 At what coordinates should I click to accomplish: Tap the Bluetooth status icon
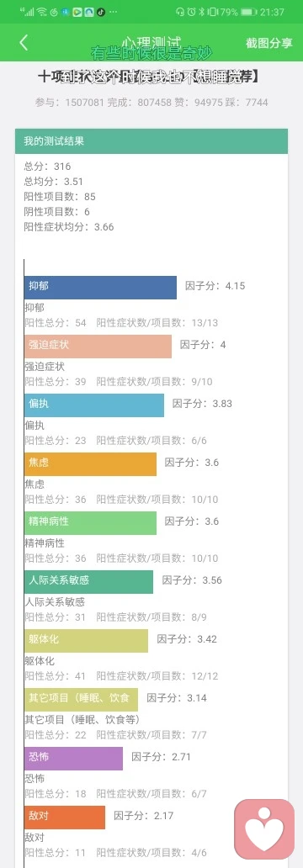202,12
